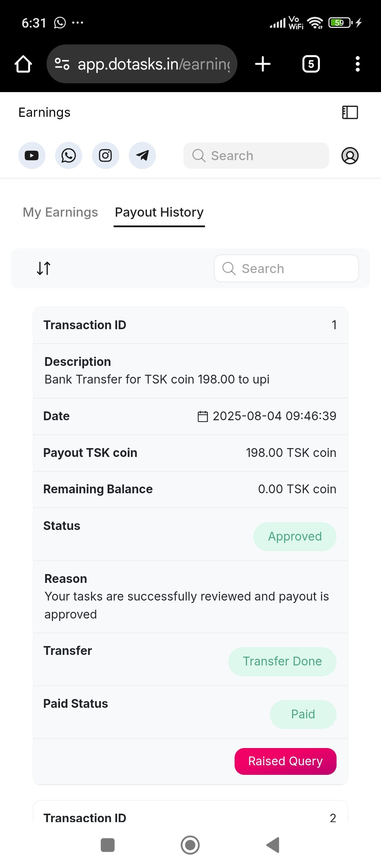
Task: Show the open tabs switcher
Action: click(311, 64)
